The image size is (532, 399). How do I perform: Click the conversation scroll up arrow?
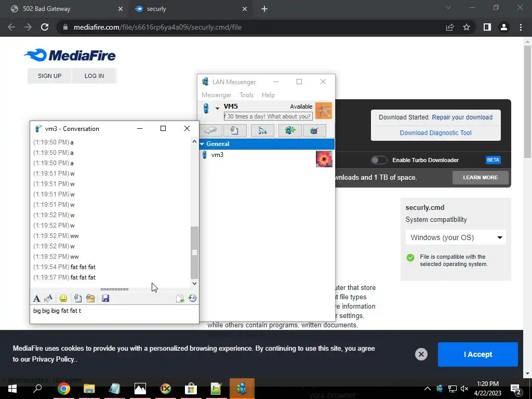[x=194, y=141]
